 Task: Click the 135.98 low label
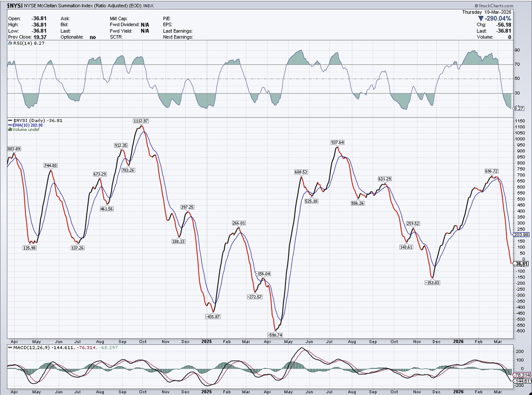click(30, 247)
